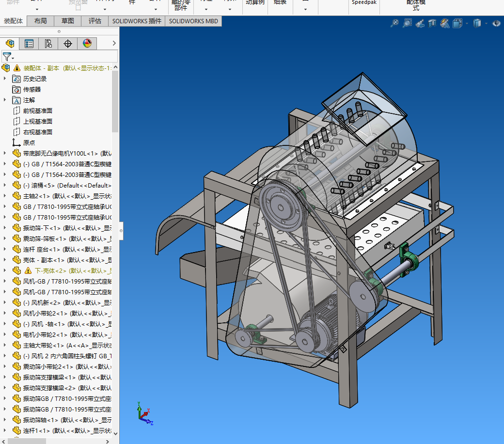Toggle Hide/Show Items eye icon
The width and height of the screenshot is (504, 444).
coord(496,23)
